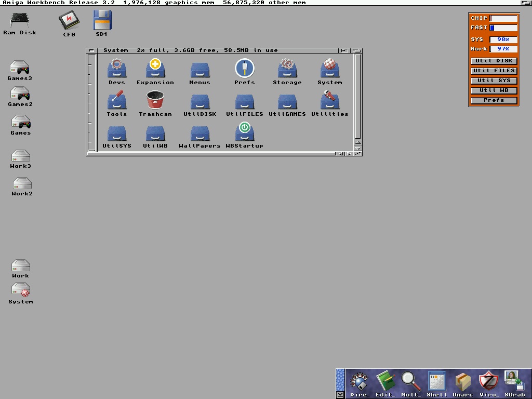Click the Prefs panel button
Viewport: 532px width, 399px height.
(x=494, y=100)
